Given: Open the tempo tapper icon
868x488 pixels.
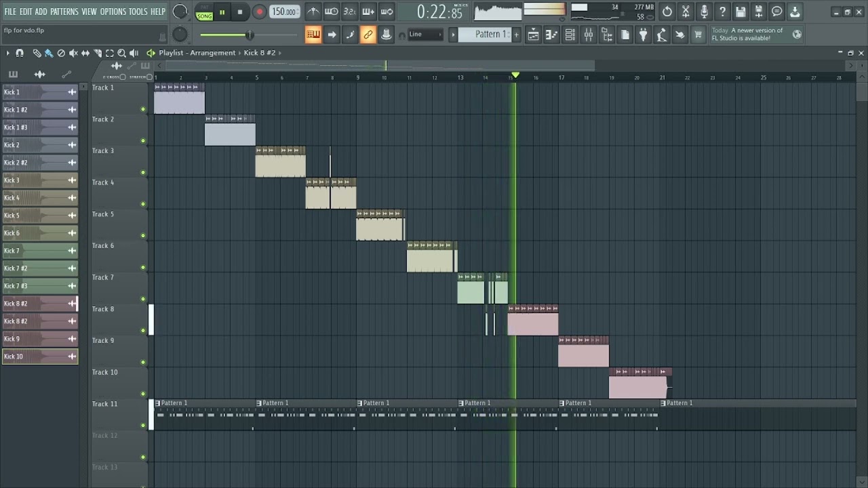Looking at the screenshot, I should coord(661,35).
